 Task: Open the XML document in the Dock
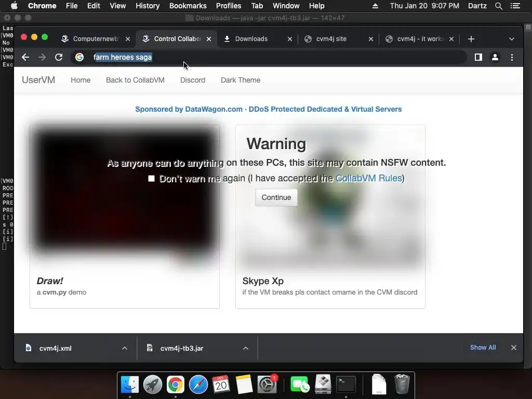(379, 384)
